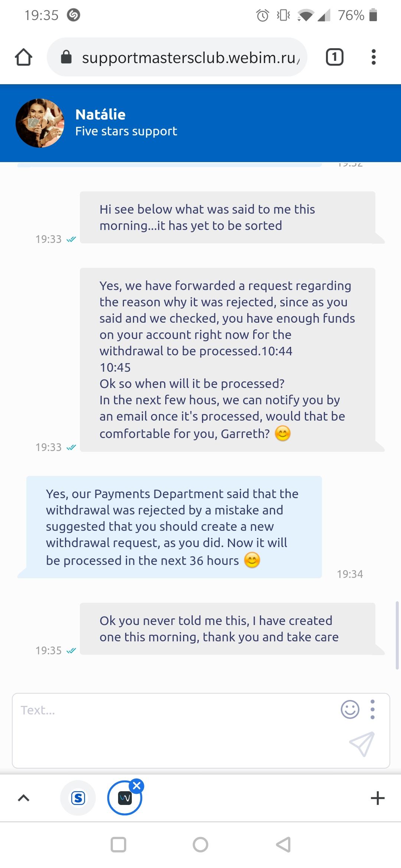Expand the bottom tab bar chevron
Image resolution: width=401 pixels, height=868 pixels.
tap(23, 798)
